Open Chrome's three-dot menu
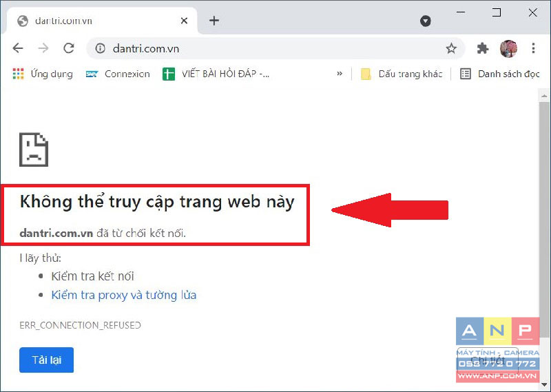This screenshot has width=551, height=392. (x=533, y=48)
